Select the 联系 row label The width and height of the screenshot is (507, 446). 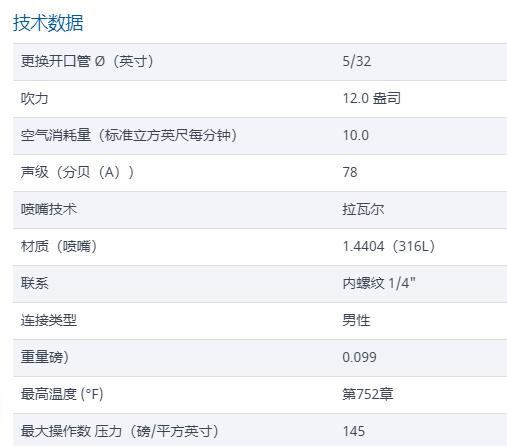35,283
